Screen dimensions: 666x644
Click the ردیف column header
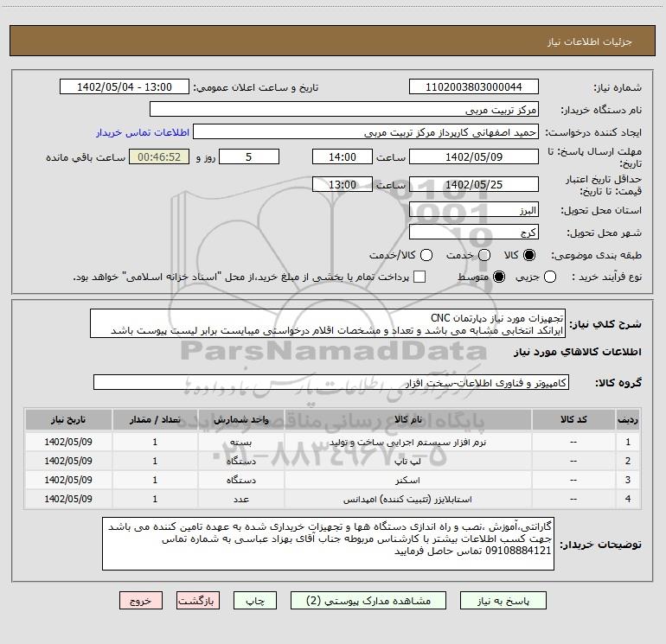[x=628, y=419]
